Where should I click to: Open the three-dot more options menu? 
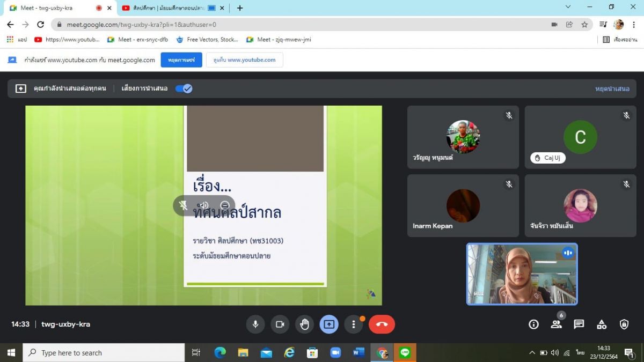(x=353, y=324)
